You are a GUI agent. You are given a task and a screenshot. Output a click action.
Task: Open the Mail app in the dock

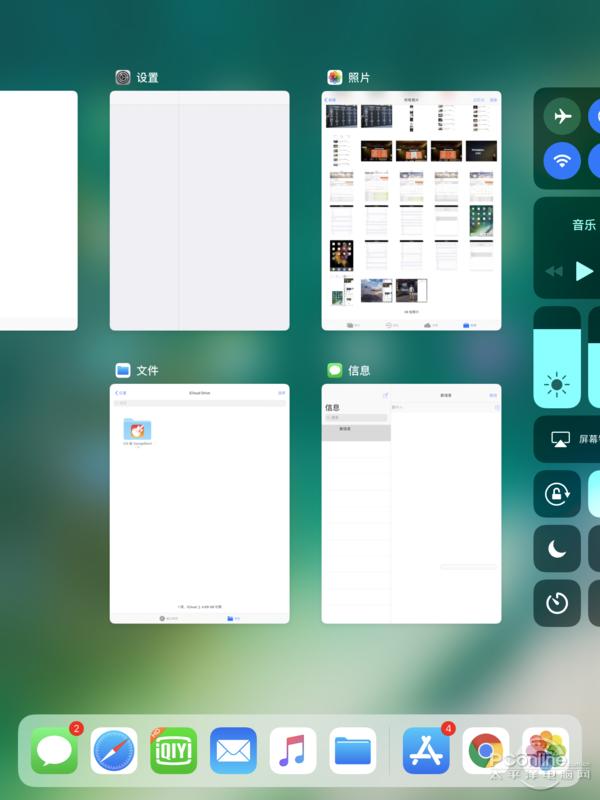coord(233,751)
